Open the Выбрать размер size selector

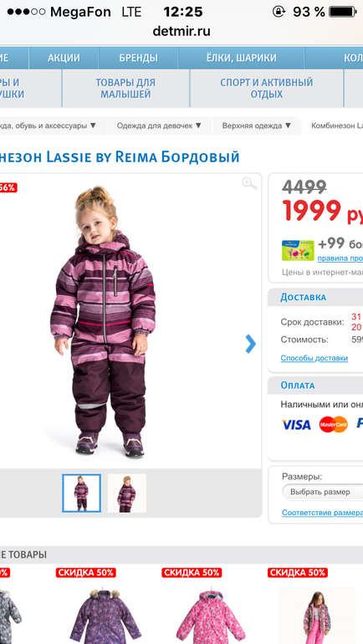click(x=322, y=492)
